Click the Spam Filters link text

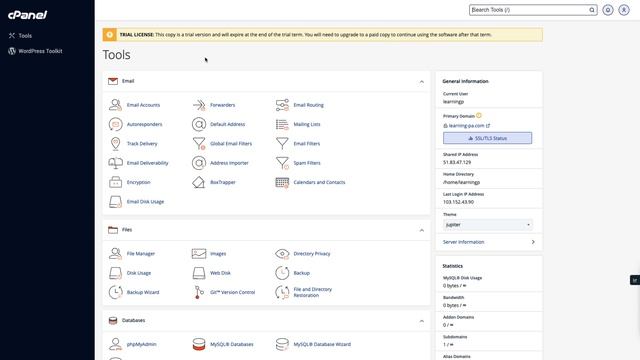tap(307, 163)
